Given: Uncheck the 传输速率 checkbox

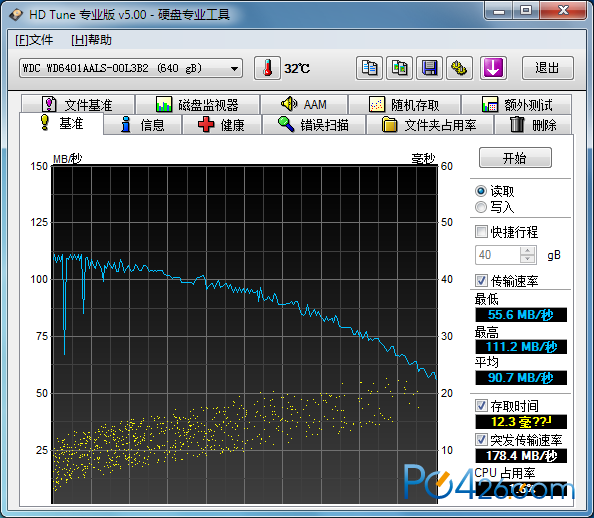Looking at the screenshot, I should [481, 281].
